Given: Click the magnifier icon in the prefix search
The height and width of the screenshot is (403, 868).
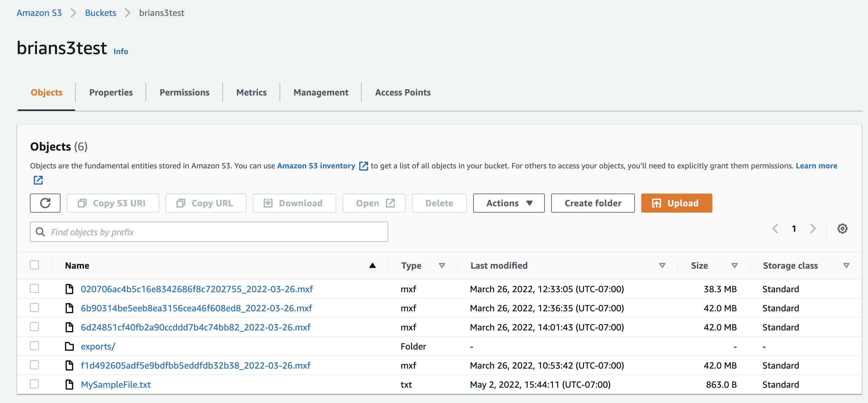Looking at the screenshot, I should point(40,232).
